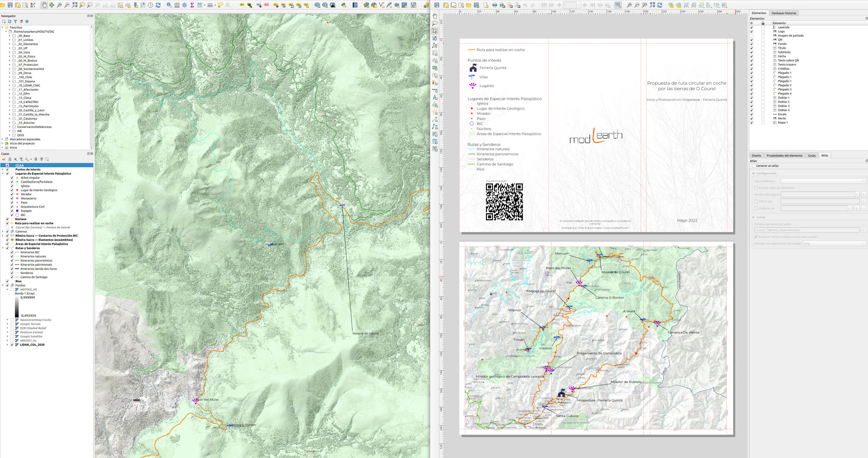Screen dimensions: 868x458
Task: Open layer styling panel in Capas toolbar
Action: click(4, 159)
